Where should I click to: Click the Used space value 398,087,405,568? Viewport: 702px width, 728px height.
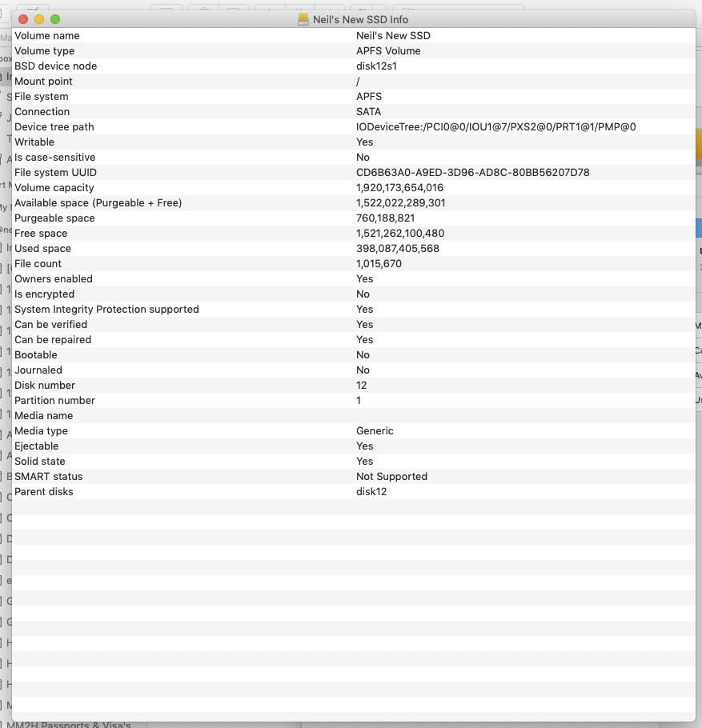click(x=398, y=248)
